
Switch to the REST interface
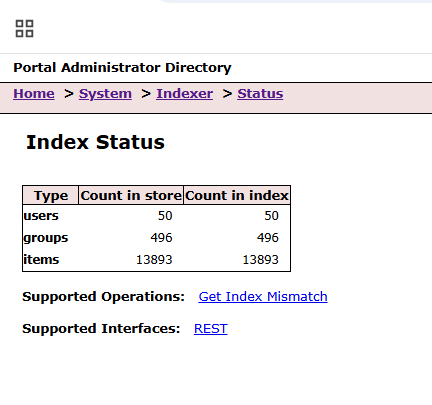tap(211, 328)
